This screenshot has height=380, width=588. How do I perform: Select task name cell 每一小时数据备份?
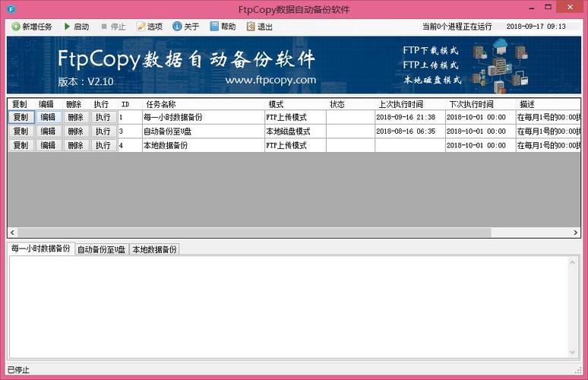pos(204,117)
